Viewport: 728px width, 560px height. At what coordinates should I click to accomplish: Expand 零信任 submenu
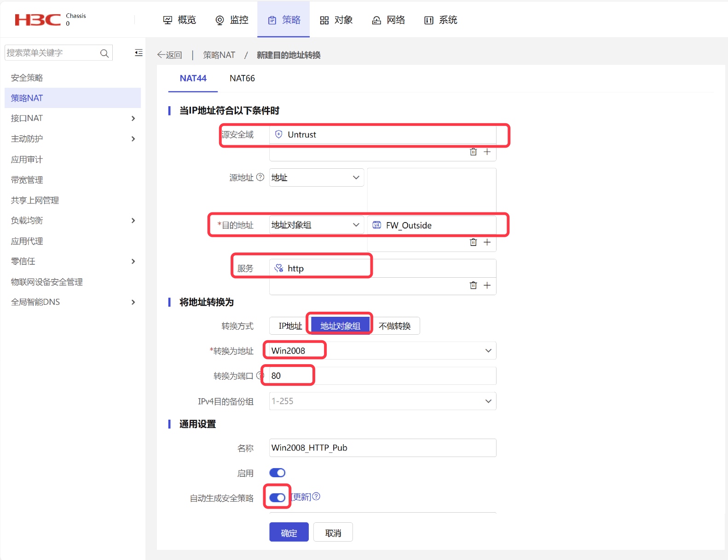coord(133,262)
